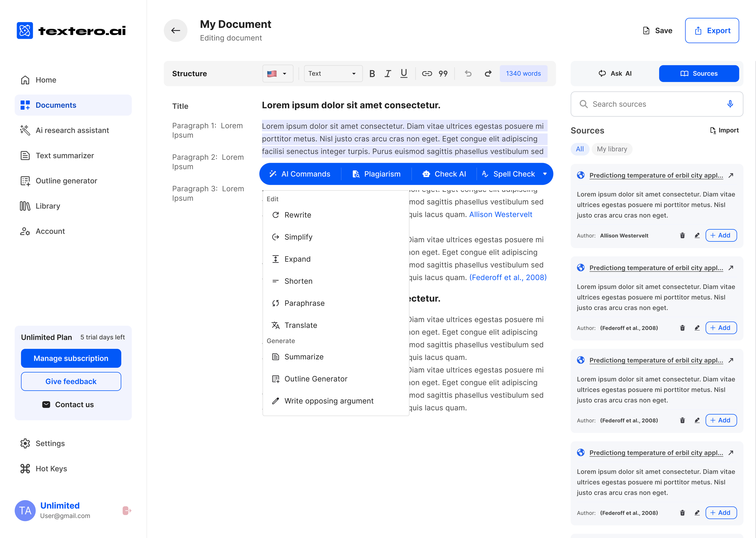Click the Bold formatting icon
This screenshot has width=756, height=538.
point(372,74)
